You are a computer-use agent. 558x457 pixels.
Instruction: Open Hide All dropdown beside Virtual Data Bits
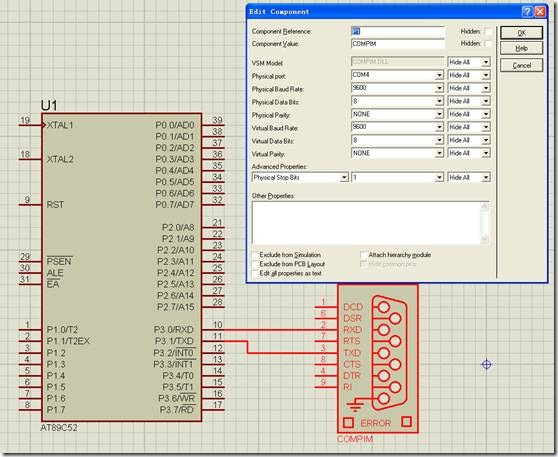(x=469, y=140)
